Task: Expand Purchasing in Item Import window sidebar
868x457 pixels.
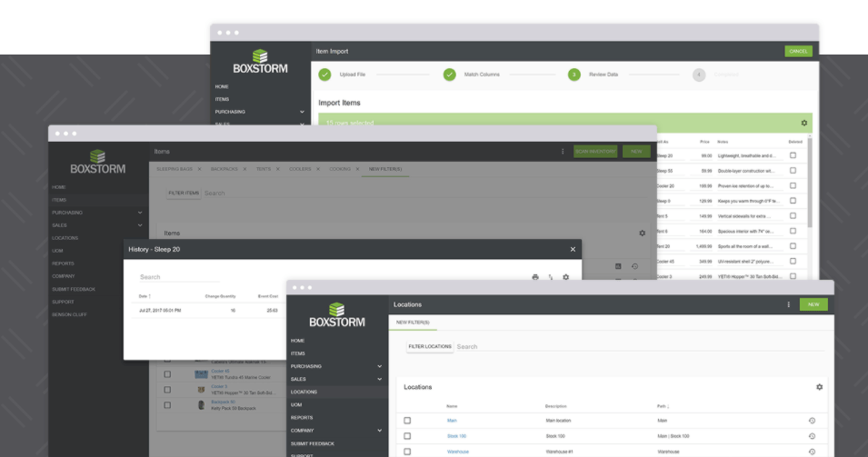Action: [x=303, y=112]
